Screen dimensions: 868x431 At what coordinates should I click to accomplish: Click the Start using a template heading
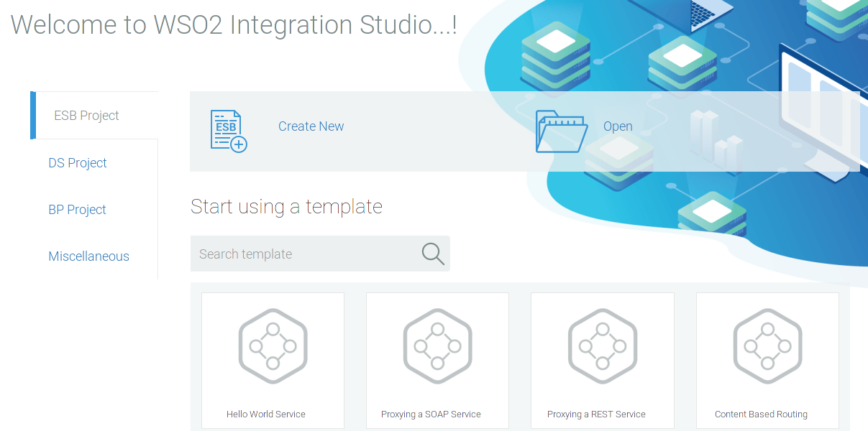point(285,207)
